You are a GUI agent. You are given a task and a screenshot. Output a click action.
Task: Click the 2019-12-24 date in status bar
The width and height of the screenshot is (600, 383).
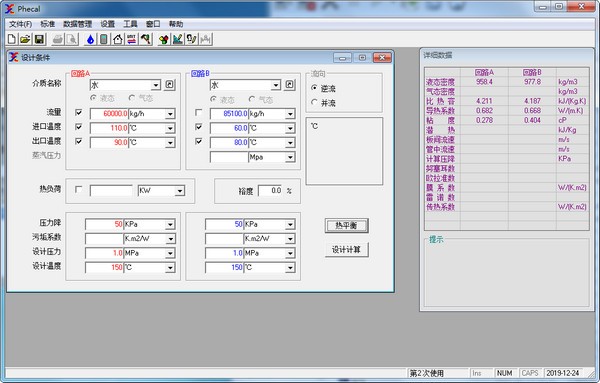tap(563, 373)
